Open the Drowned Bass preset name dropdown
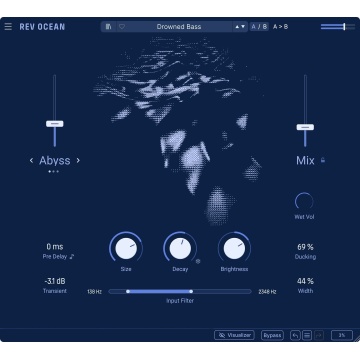 (x=179, y=27)
